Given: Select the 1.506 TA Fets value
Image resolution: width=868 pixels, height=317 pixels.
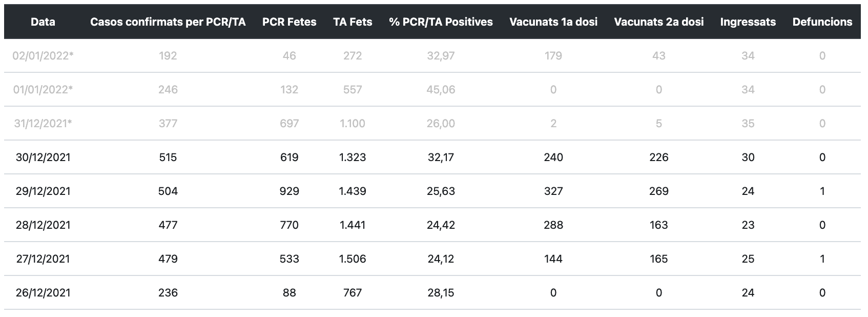Looking at the screenshot, I should 353,259.
